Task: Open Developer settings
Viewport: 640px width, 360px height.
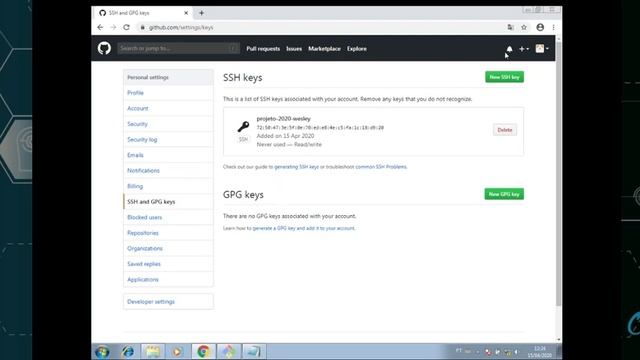Action: click(x=168, y=302)
